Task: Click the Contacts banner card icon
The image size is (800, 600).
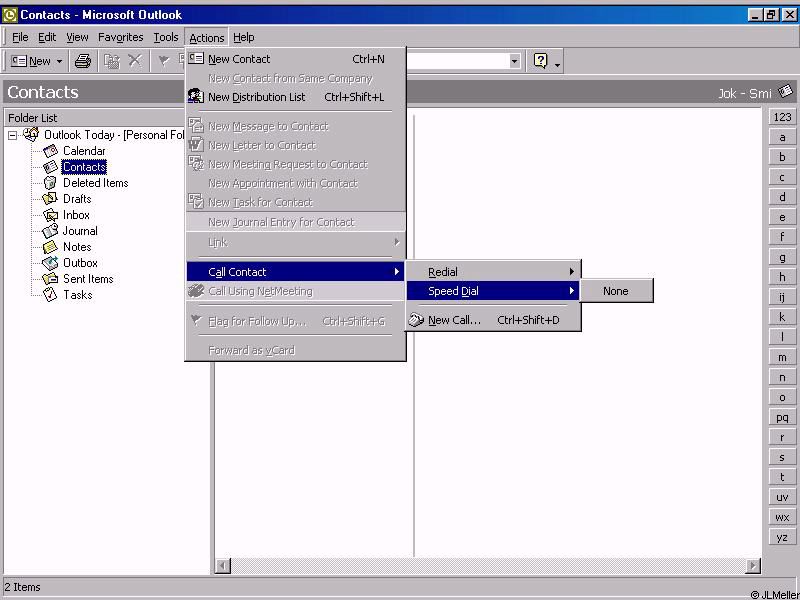Action: point(786,92)
